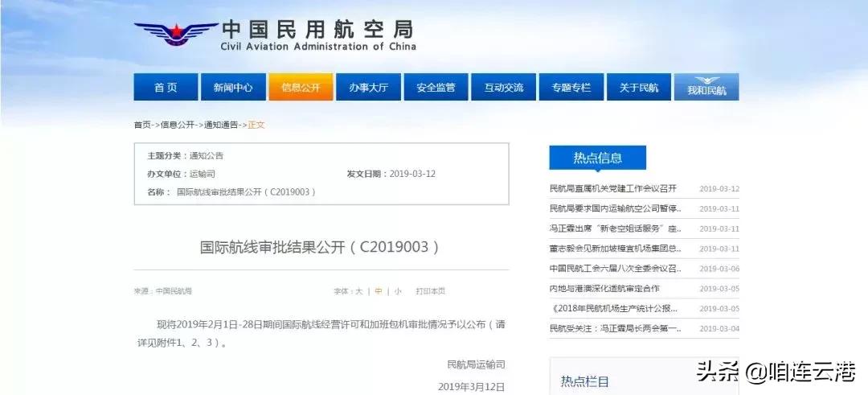Click 正文 in the breadcrumb
868x395 pixels.
[x=256, y=125]
